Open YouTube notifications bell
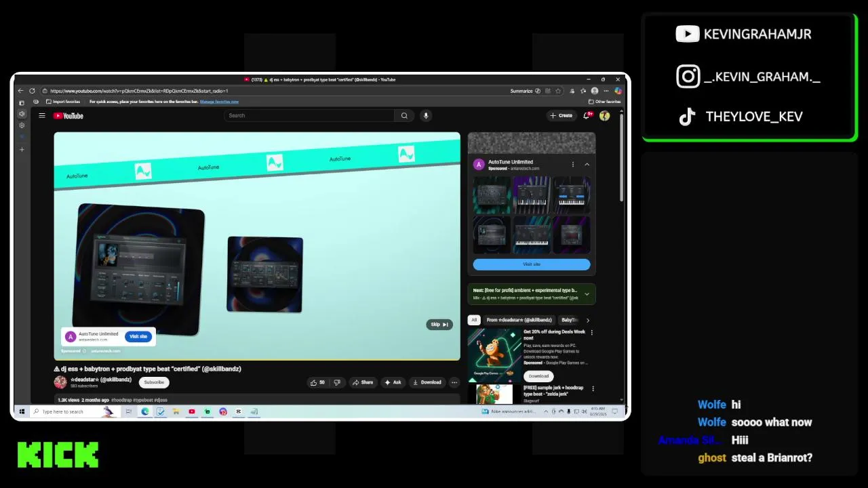 pos(587,116)
